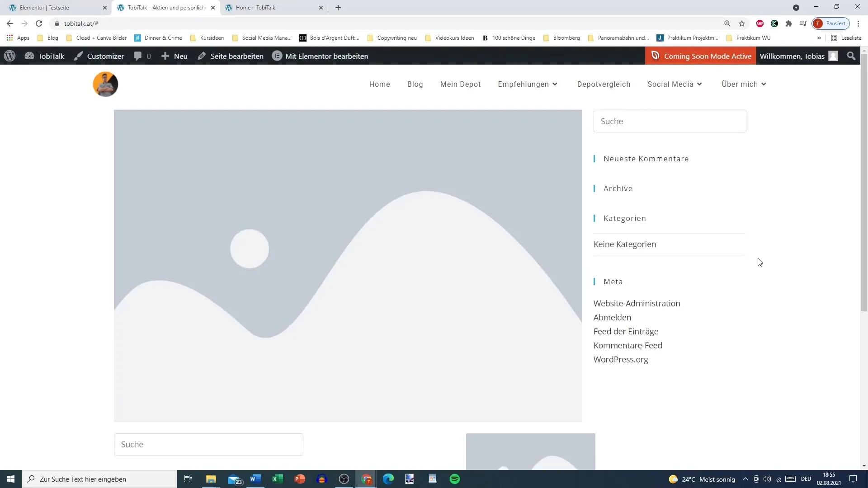
Task: Open the Willkommen, Tobias account menu
Action: point(798,56)
